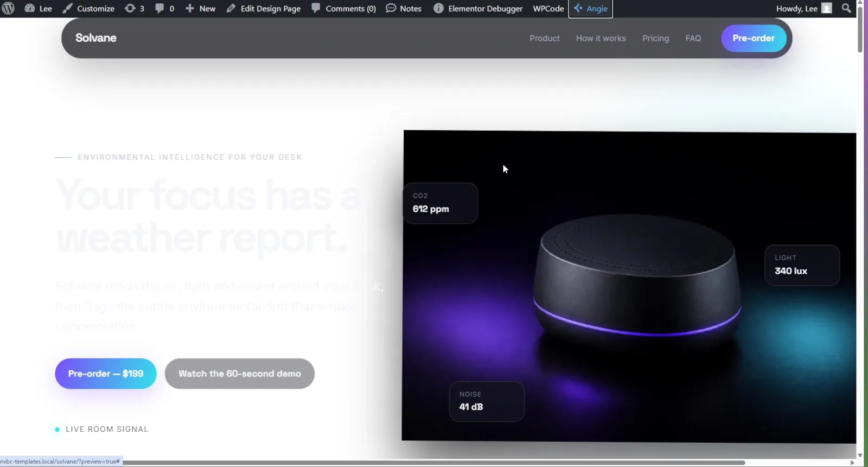The image size is (868, 467).
Task: Click the Solvane site logo
Action: (96, 38)
